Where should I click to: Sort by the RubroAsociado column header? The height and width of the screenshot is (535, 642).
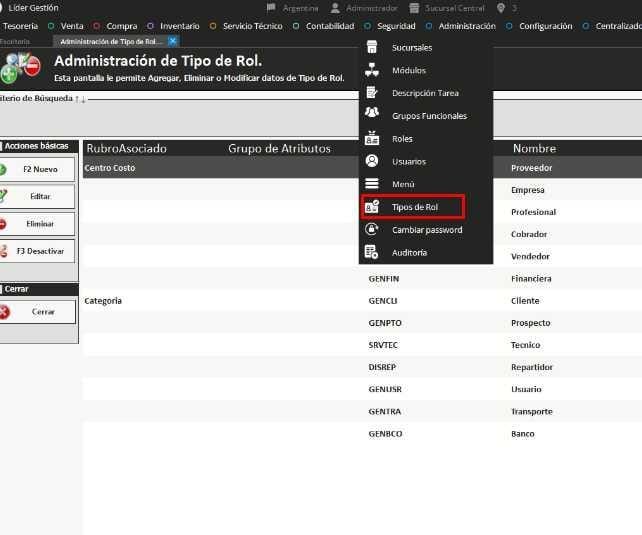[x=126, y=148]
